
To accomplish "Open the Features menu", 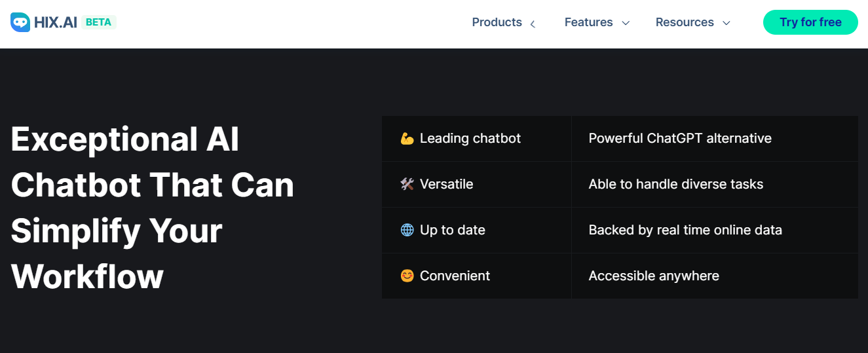I will tap(588, 22).
